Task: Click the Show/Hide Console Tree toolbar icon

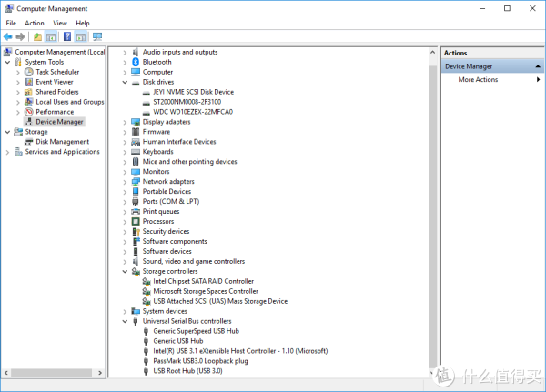Action: point(51,36)
